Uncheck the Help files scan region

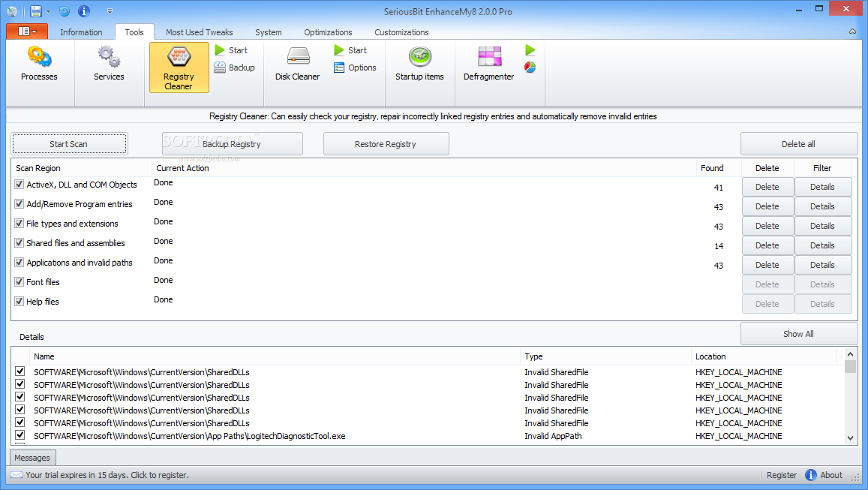[x=20, y=301]
